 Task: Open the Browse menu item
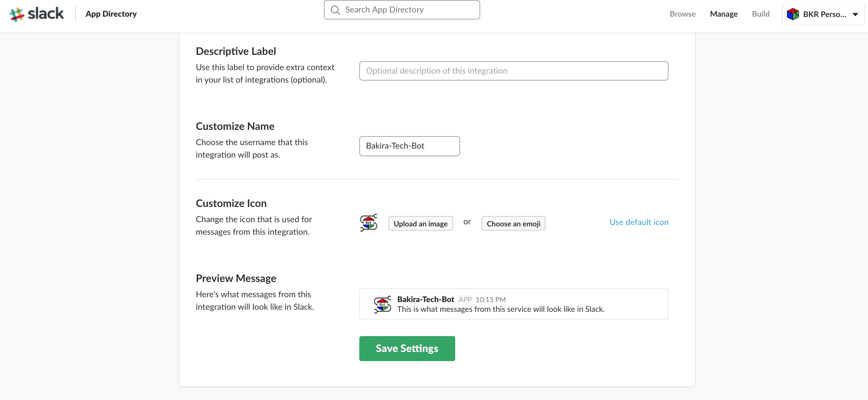click(x=682, y=14)
